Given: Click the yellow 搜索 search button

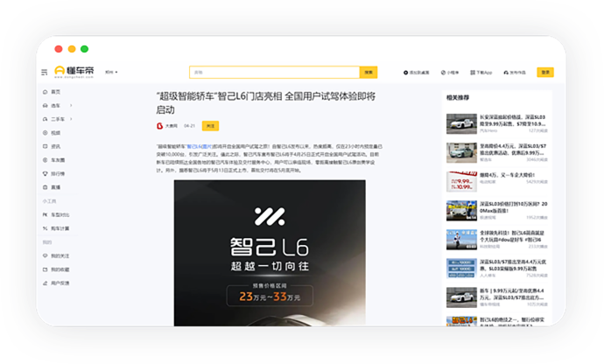Looking at the screenshot, I should (369, 72).
